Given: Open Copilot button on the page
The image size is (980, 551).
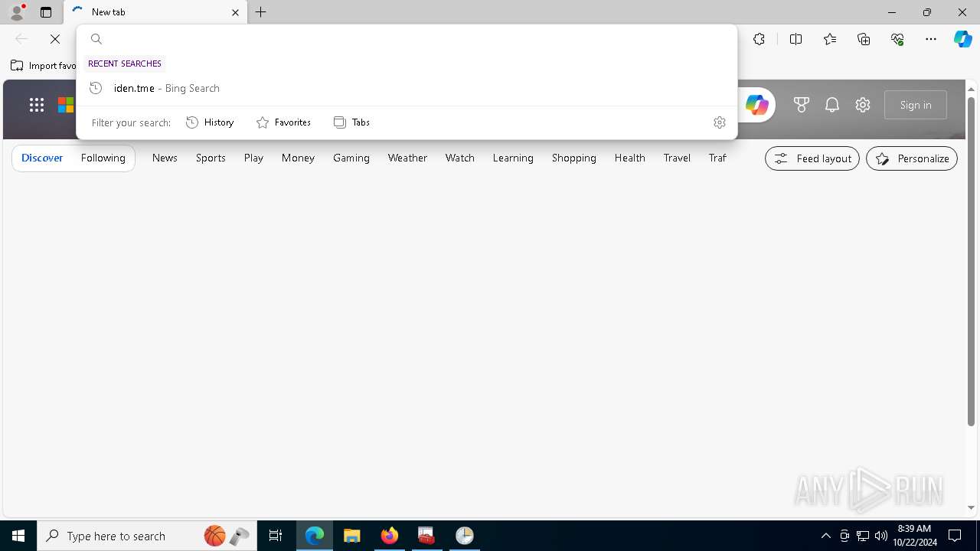Looking at the screenshot, I should point(756,105).
